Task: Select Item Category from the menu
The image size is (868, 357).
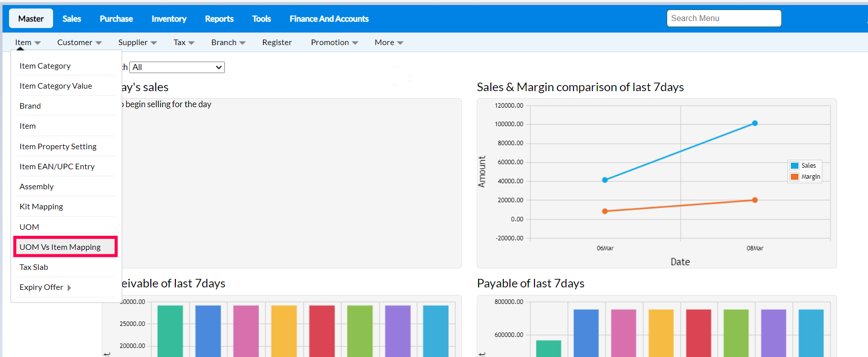Action: tap(45, 66)
